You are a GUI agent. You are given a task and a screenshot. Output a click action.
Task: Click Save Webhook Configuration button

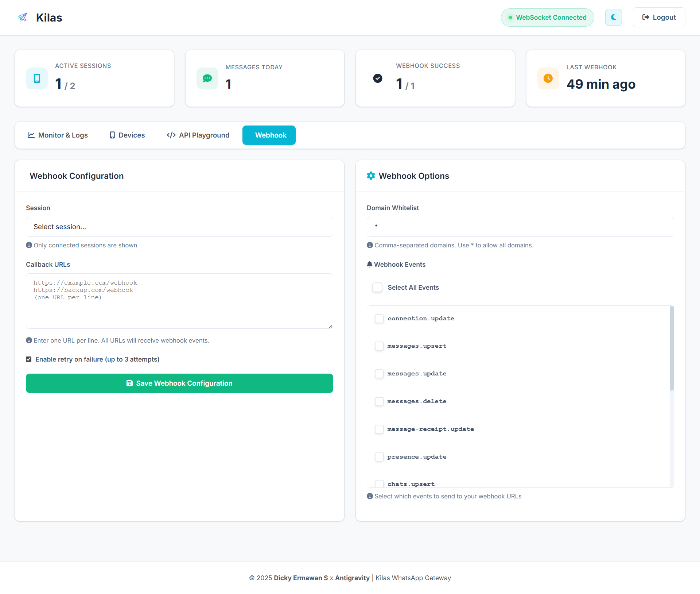pos(179,383)
